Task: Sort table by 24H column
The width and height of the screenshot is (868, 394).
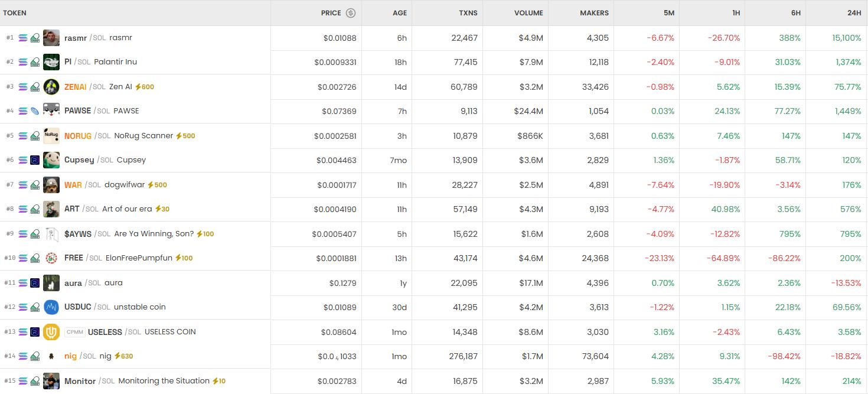Action: 854,13
